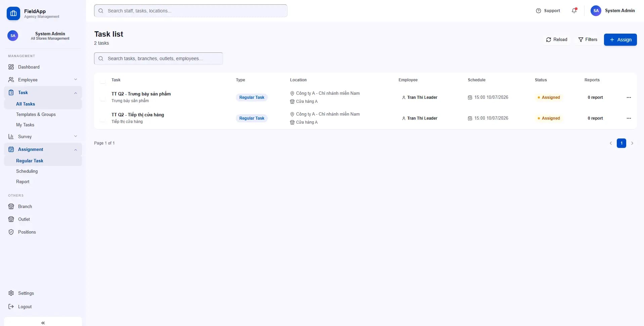Go to previous page arrow
The height and width of the screenshot is (326, 644).
click(611, 143)
